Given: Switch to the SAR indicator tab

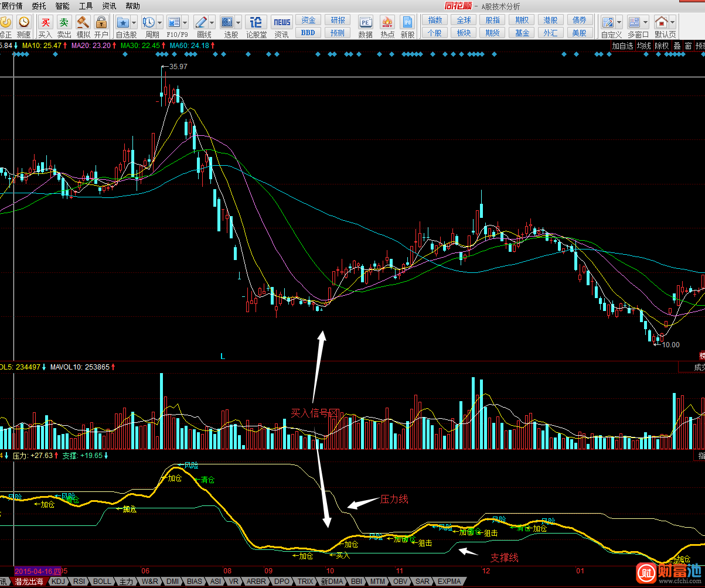Looking at the screenshot, I should click(x=422, y=582).
